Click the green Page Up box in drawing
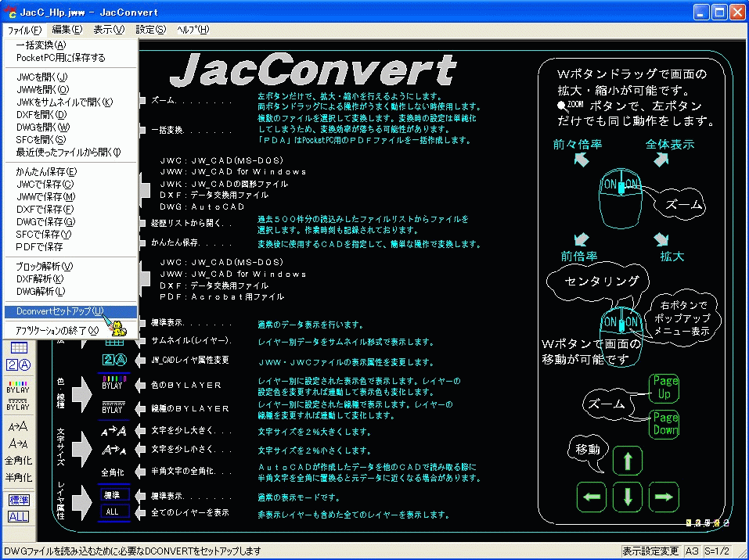 pyautogui.click(x=664, y=388)
